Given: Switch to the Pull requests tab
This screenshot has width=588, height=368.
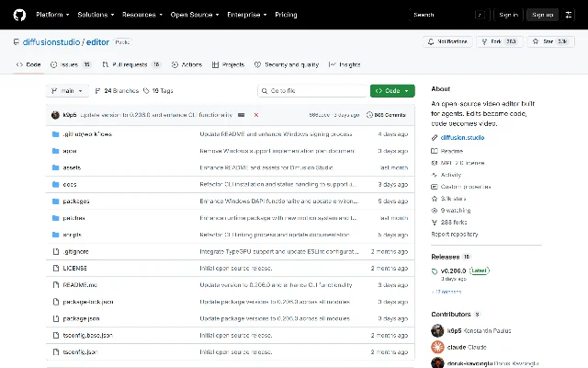Looking at the screenshot, I should (x=131, y=64).
